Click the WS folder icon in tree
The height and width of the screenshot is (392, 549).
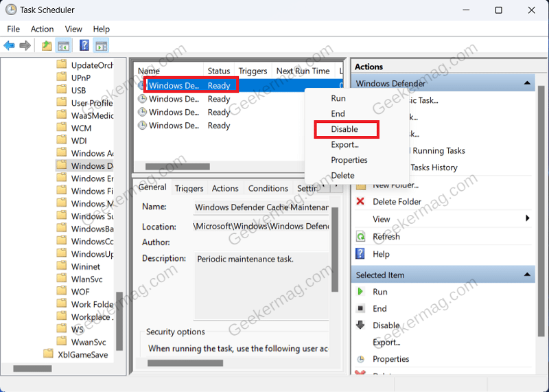coord(62,329)
